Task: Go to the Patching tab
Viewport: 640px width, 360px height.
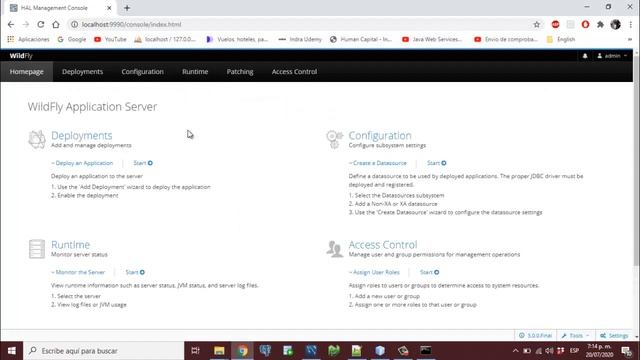Action: 240,71
